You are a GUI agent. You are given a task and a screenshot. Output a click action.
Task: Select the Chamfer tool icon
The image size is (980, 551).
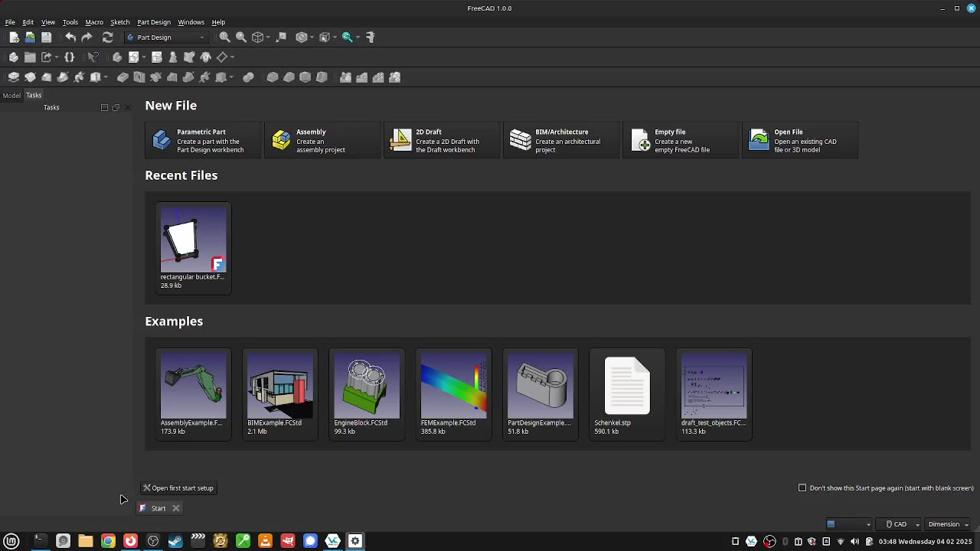tap(289, 77)
